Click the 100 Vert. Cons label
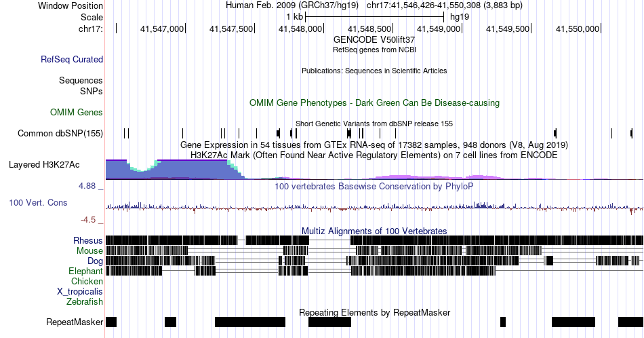 coord(38,202)
